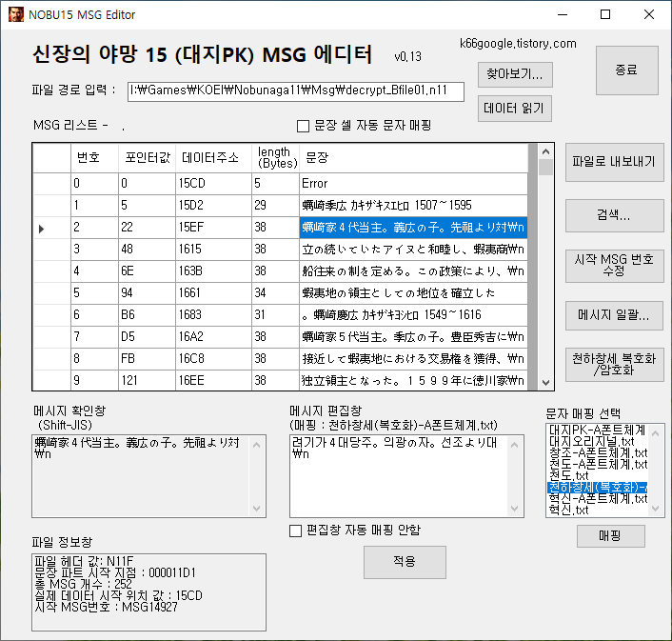The width and height of the screenshot is (672, 641).
Task: Select 천도.txt in mapping list
Action: pos(598,476)
